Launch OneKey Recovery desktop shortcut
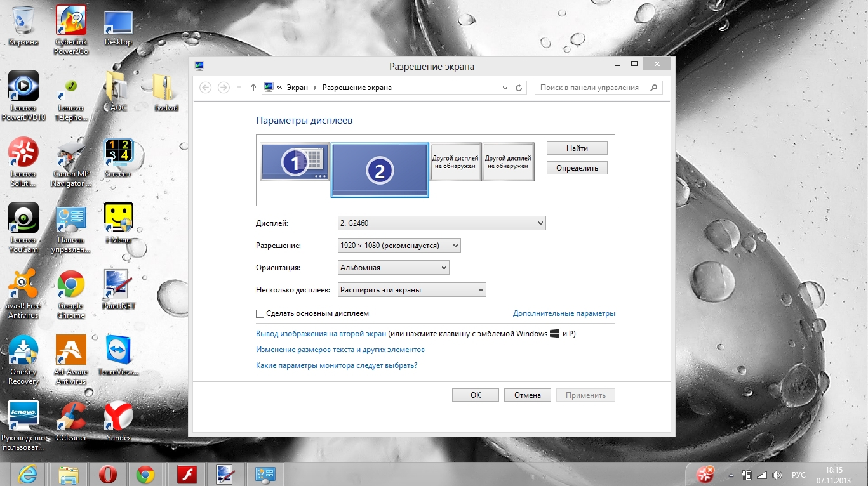This screenshot has height=486, width=868. pos(23,360)
